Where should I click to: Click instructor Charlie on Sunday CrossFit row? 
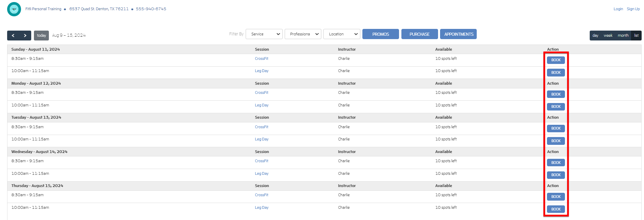[x=344, y=58]
